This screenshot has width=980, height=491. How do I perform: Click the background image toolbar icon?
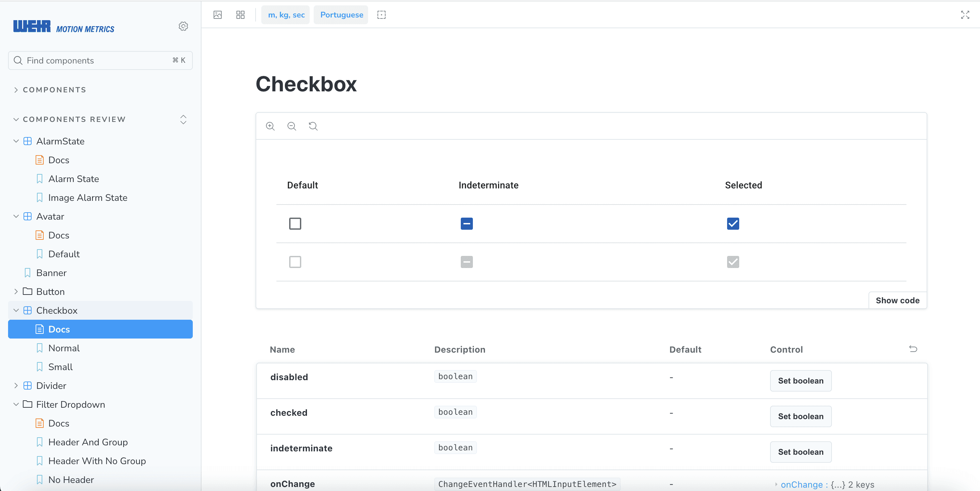coord(218,15)
